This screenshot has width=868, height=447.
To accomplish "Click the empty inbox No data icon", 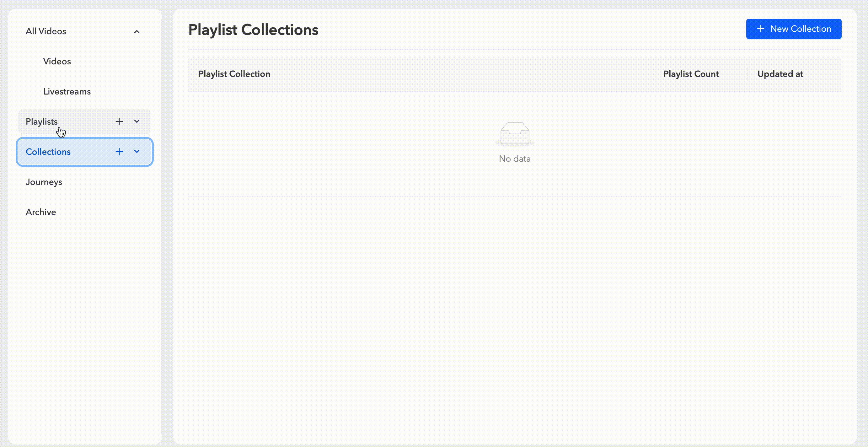I will (x=515, y=133).
